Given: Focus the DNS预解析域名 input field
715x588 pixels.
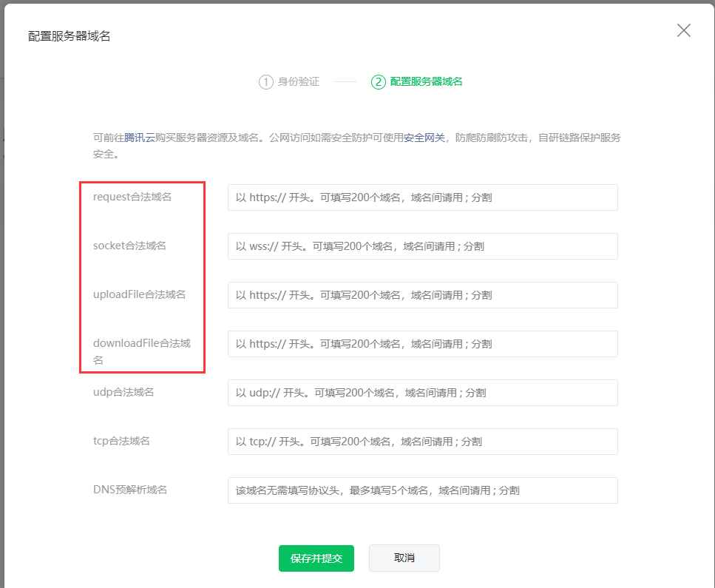Looking at the screenshot, I should (423, 490).
